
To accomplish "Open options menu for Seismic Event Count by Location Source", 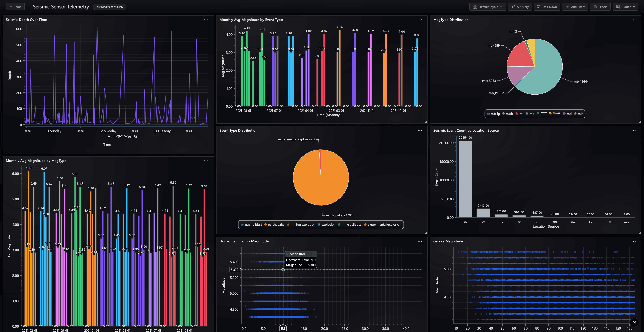I will [634, 131].
